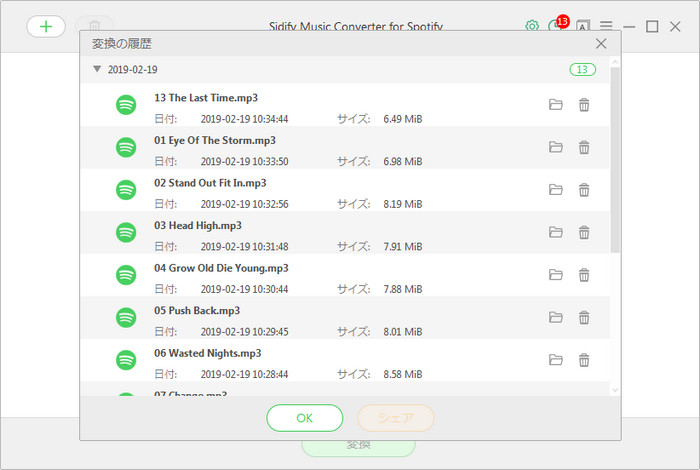The width and height of the screenshot is (700, 470).
Task: Delete 02 Stand Out Fit In.mp3 entry
Action: pyautogui.click(x=584, y=190)
